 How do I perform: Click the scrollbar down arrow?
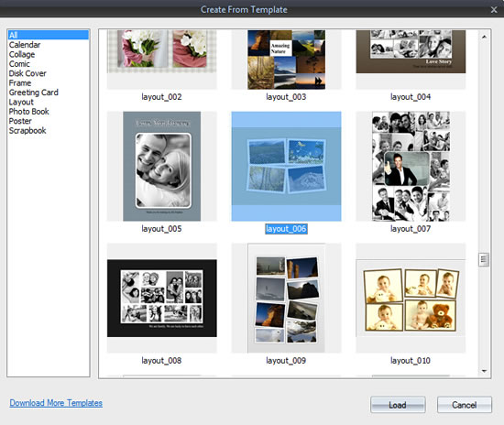pos(484,371)
